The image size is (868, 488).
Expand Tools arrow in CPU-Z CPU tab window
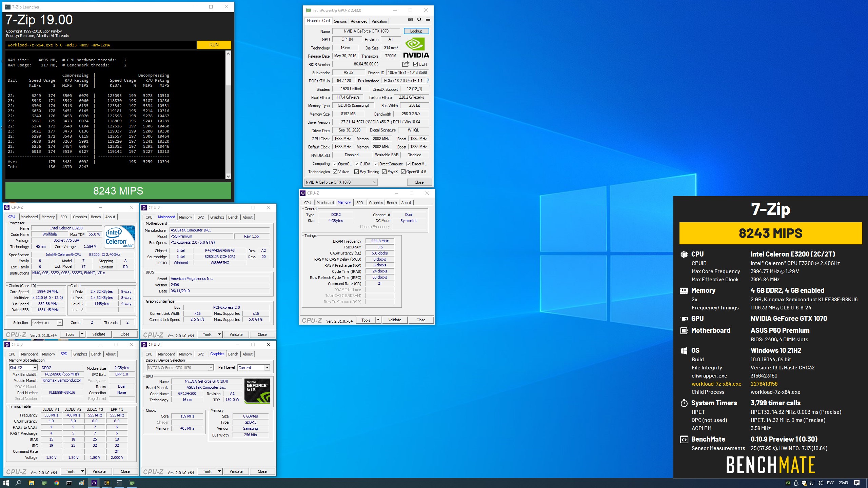click(82, 334)
